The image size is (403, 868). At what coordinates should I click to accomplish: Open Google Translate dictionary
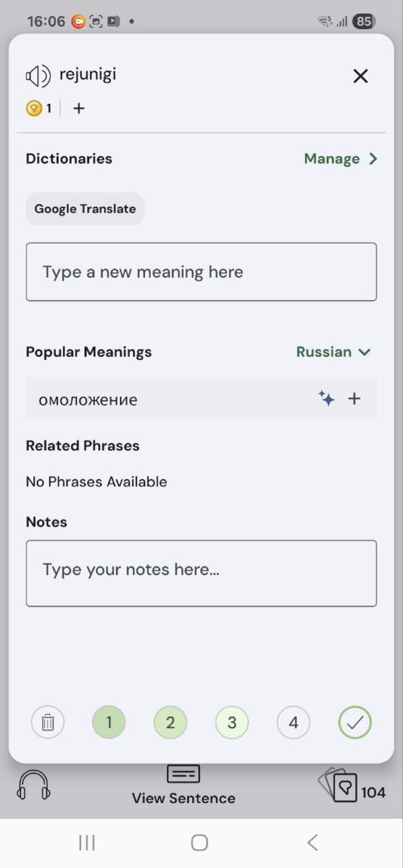click(85, 209)
